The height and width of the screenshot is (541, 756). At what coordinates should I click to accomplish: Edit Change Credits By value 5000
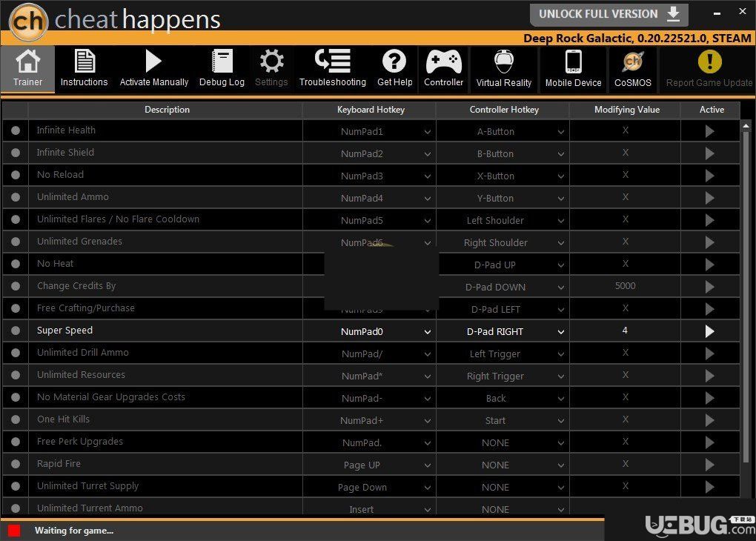pyautogui.click(x=625, y=285)
